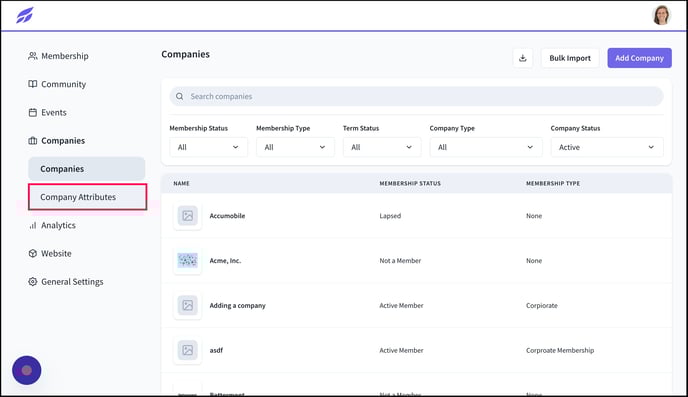Viewport: 688px width, 397px height.
Task: Click the purple leaf logo in header
Action: point(25,15)
